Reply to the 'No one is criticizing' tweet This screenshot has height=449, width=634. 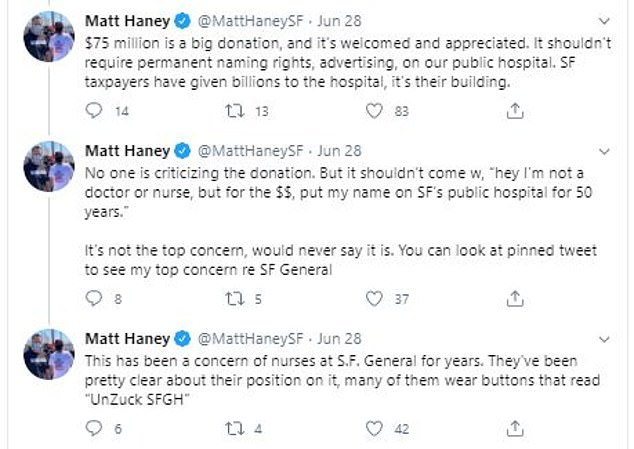96,298
